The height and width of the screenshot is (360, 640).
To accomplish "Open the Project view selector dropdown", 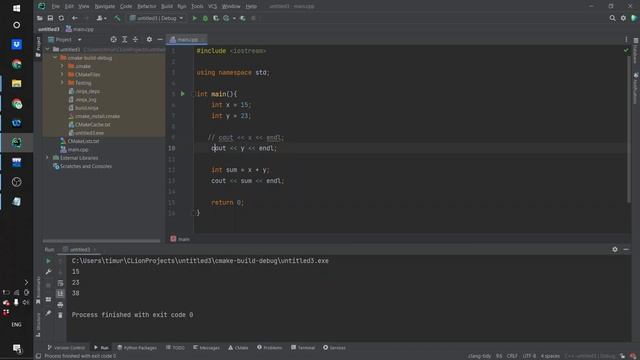I will (x=64, y=40).
